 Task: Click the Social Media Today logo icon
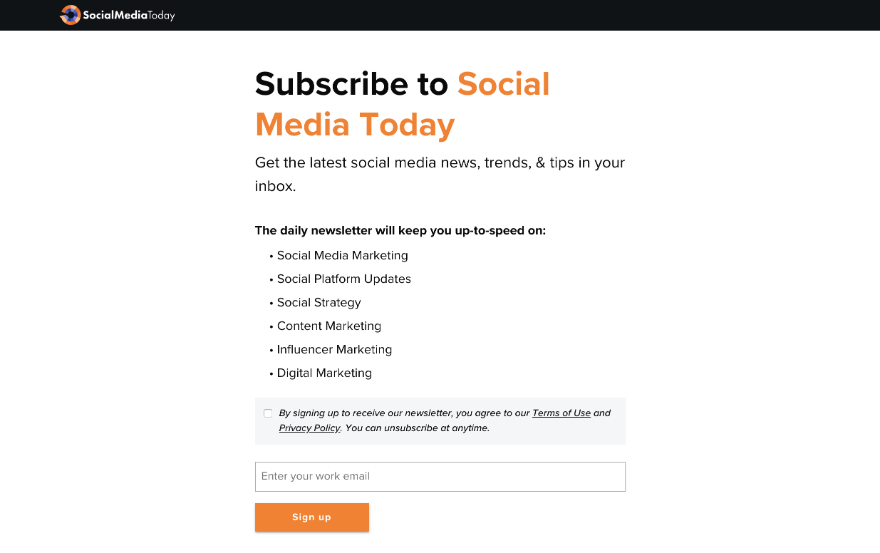(70, 15)
